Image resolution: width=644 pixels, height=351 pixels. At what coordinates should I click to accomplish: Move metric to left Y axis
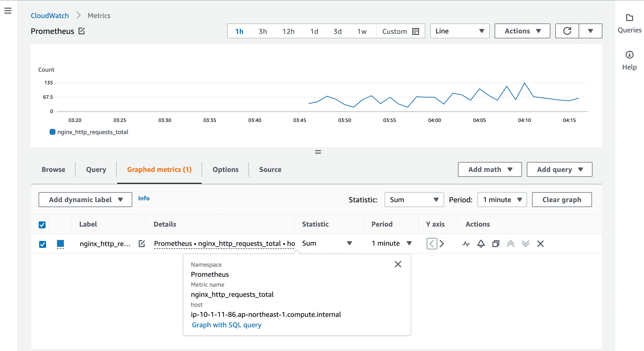(x=432, y=243)
